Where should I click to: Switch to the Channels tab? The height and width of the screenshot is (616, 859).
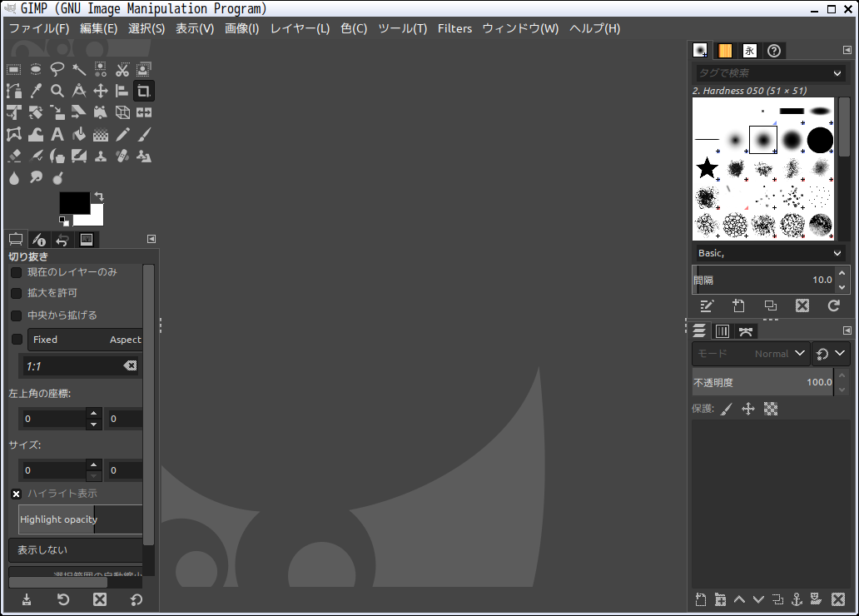click(722, 331)
